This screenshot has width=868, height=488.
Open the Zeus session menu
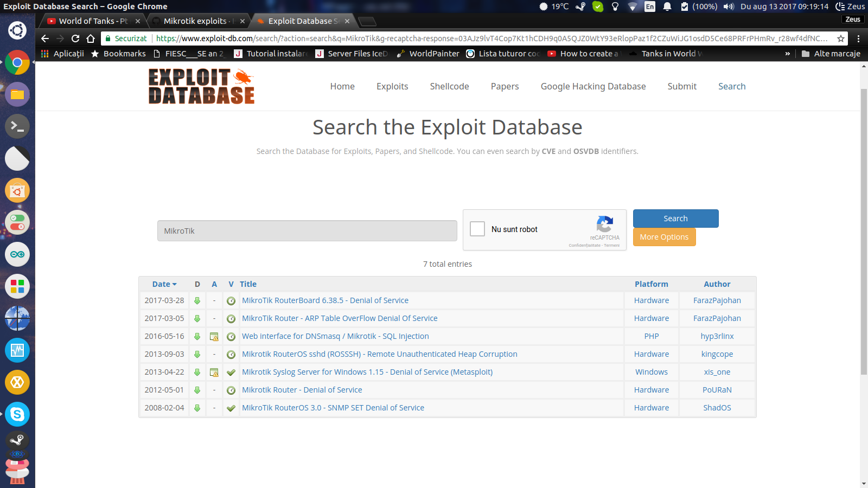850,7
